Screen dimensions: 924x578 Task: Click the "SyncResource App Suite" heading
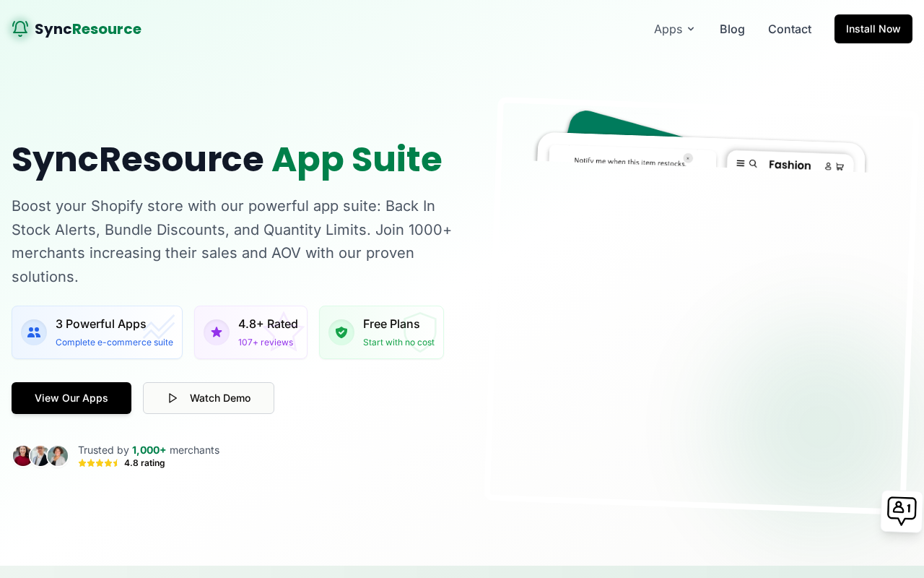227,159
